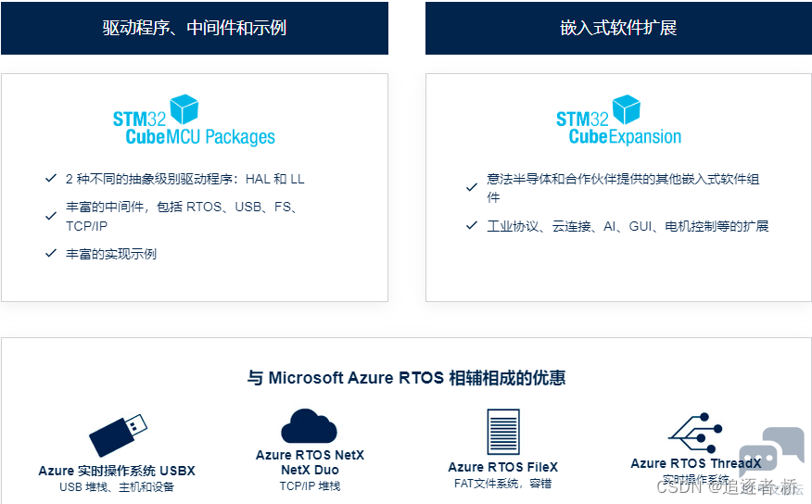This screenshot has height=504, width=812.
Task: Click the cloud icon above NetX Duo
Action: (310, 426)
